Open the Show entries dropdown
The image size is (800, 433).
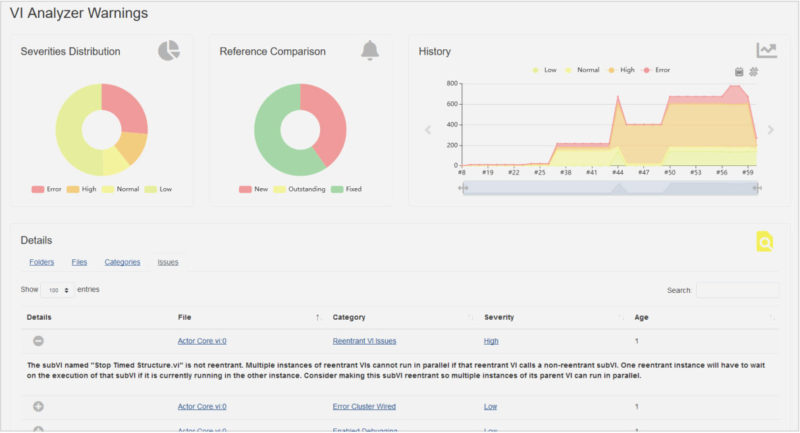pyautogui.click(x=57, y=290)
